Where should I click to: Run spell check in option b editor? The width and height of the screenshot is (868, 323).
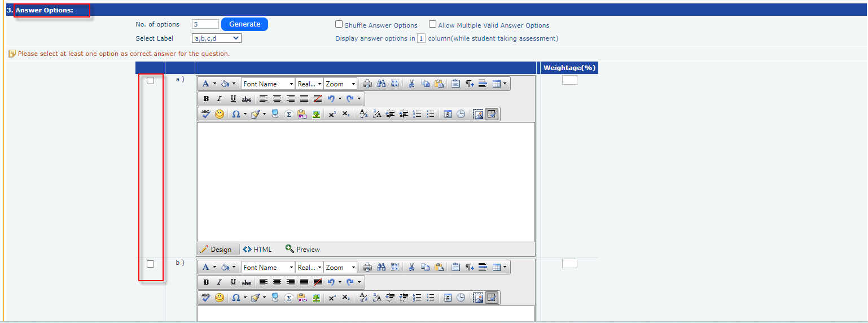(x=205, y=298)
